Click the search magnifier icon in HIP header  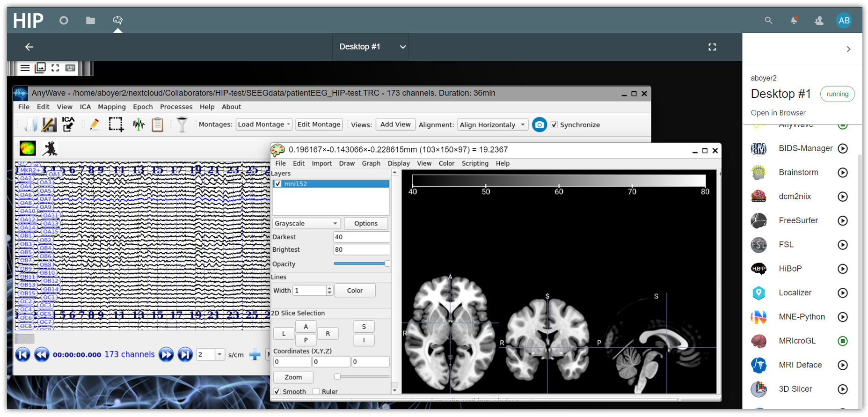(768, 21)
